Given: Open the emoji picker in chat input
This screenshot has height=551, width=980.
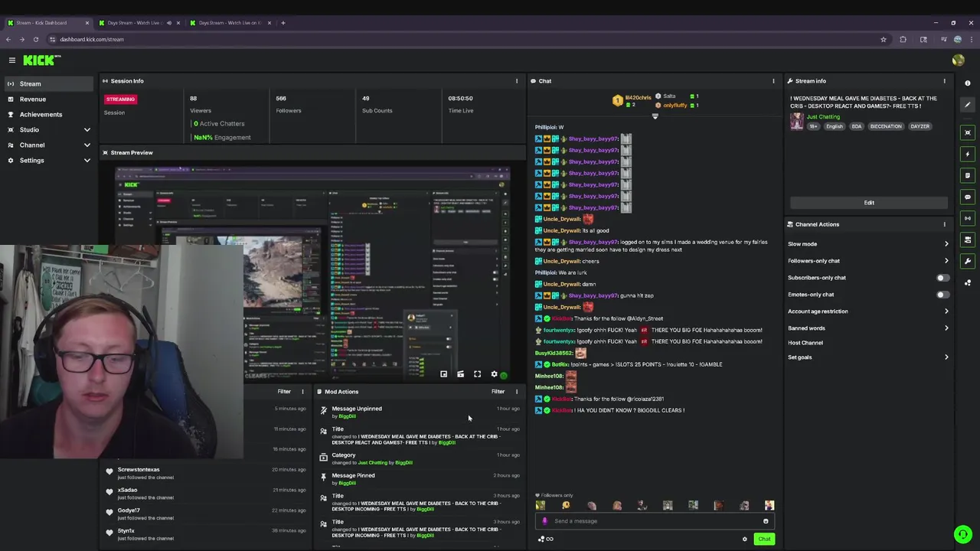Looking at the screenshot, I should coord(766,521).
